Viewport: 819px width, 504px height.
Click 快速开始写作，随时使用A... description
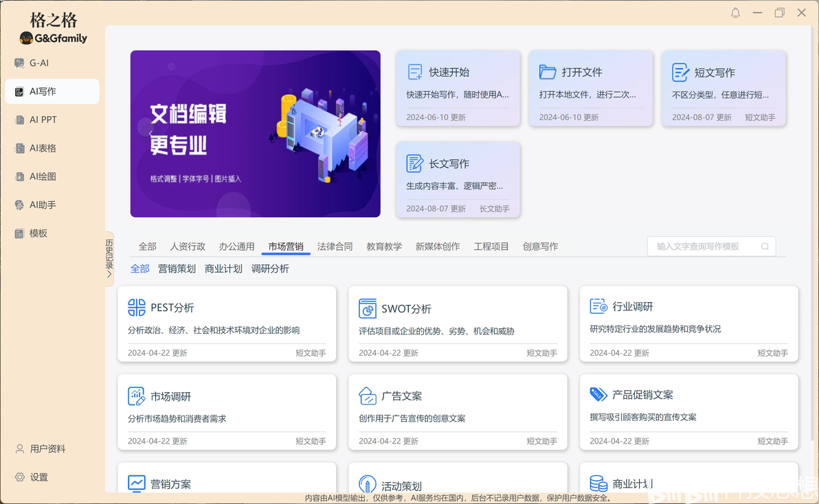(458, 95)
